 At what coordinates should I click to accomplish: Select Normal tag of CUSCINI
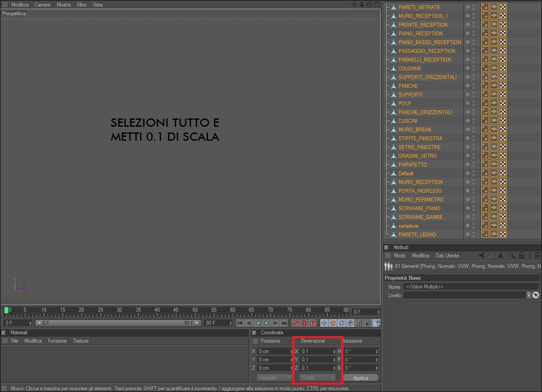(494, 121)
